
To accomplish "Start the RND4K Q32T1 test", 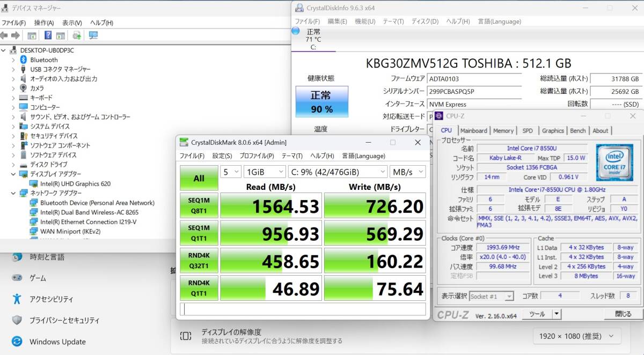I will 199,260.
